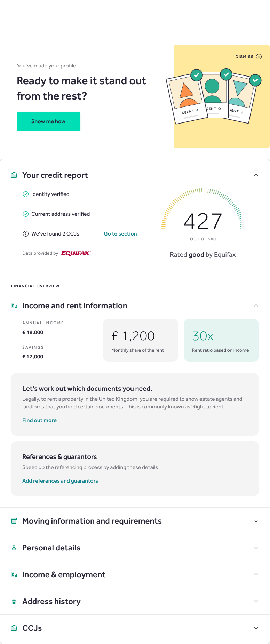Click the Current address verified checkmark
The height and width of the screenshot is (644, 270).
pyautogui.click(x=25, y=214)
